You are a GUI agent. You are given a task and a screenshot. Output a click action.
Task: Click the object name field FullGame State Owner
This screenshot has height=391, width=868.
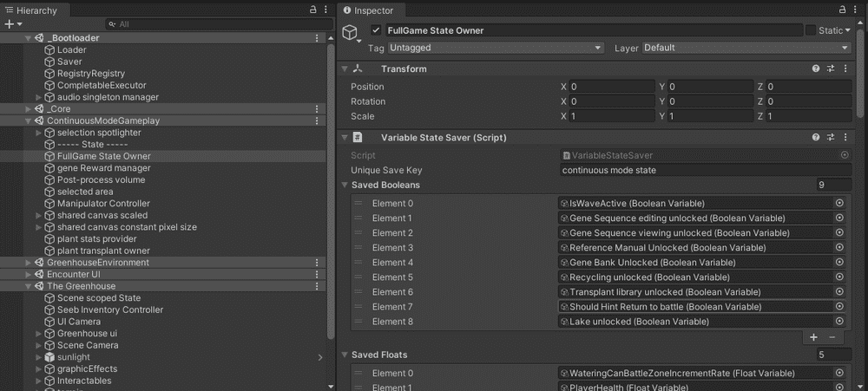click(594, 31)
